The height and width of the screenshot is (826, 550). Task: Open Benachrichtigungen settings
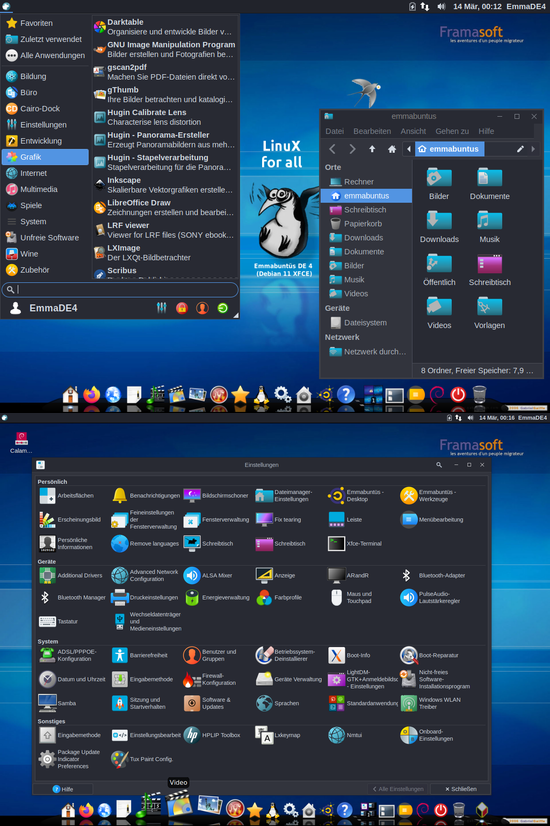point(146,496)
